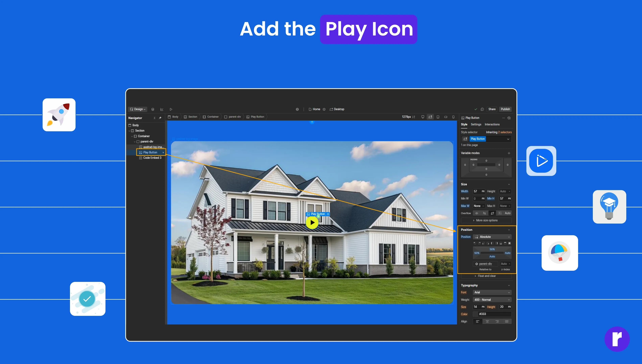Align text left in Typography
This screenshot has width=642, height=364.
click(x=478, y=322)
